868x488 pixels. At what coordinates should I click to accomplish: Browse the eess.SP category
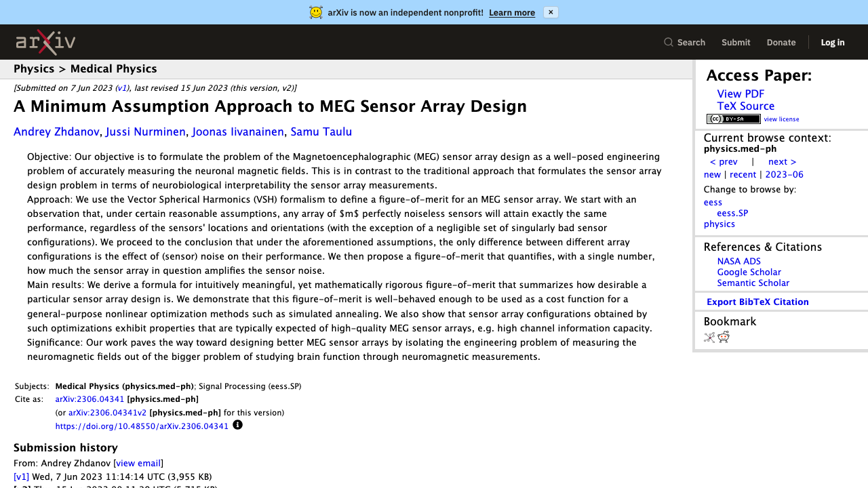(732, 213)
